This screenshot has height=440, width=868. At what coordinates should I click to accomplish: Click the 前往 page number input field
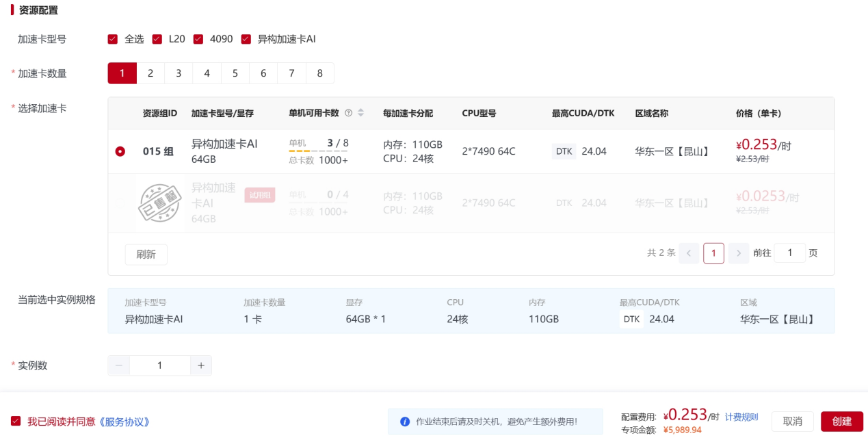point(790,253)
